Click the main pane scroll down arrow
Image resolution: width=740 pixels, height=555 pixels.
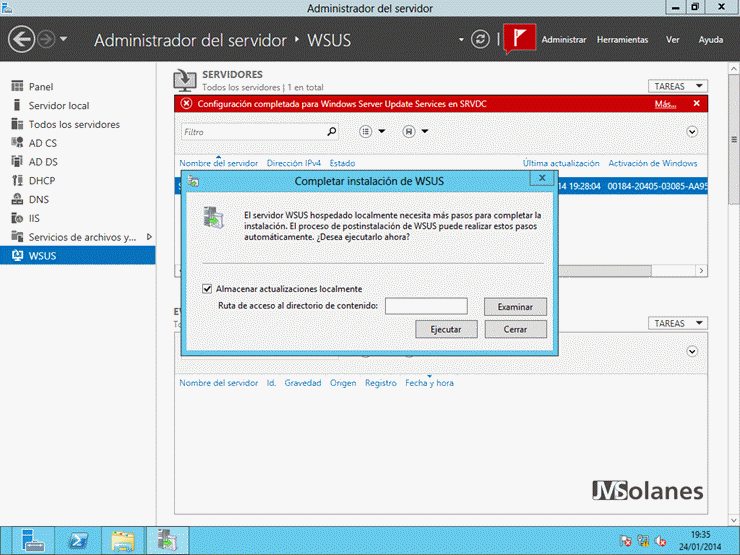pyautogui.click(x=734, y=521)
